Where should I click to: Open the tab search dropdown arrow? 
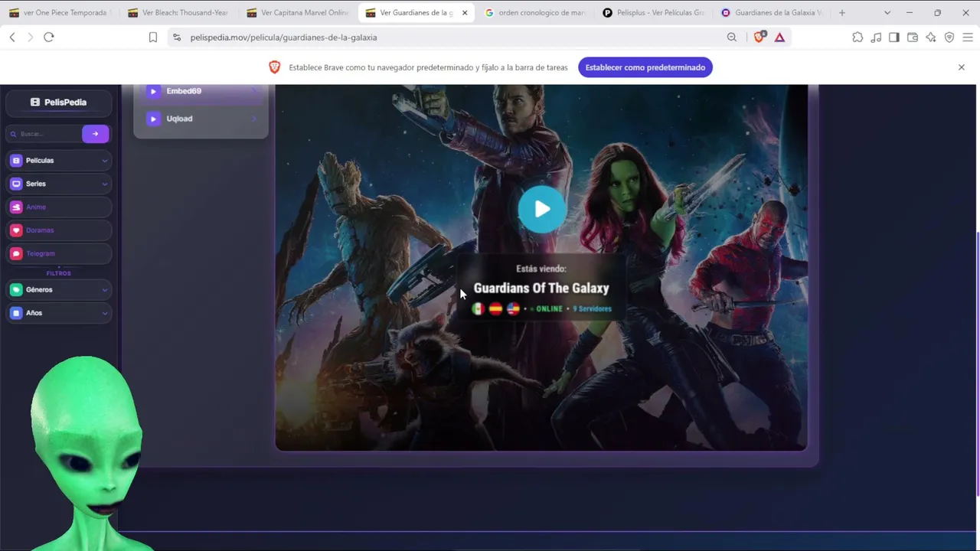point(887,13)
